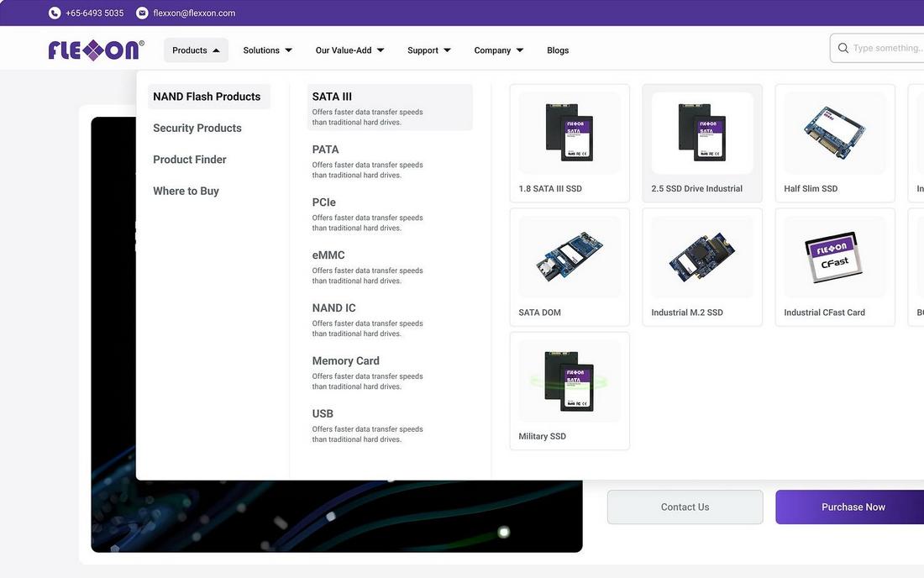
Task: Open the Blogs page
Action: point(558,50)
